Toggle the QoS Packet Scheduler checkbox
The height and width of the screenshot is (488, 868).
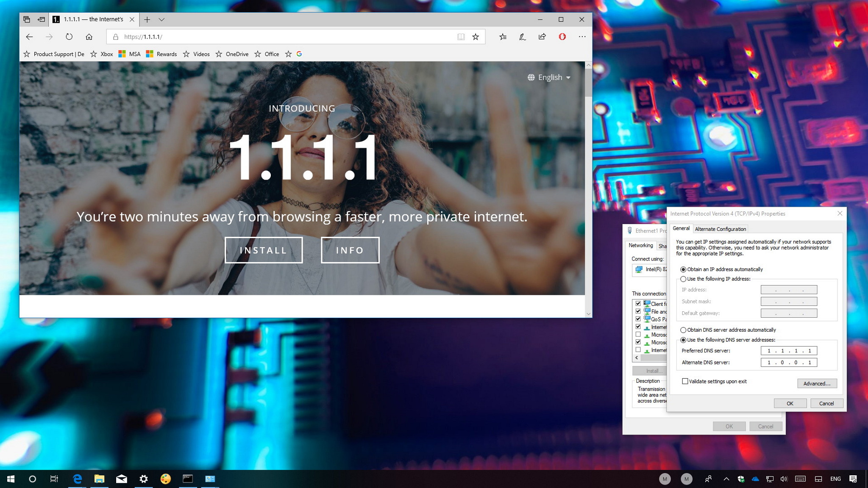(x=638, y=319)
